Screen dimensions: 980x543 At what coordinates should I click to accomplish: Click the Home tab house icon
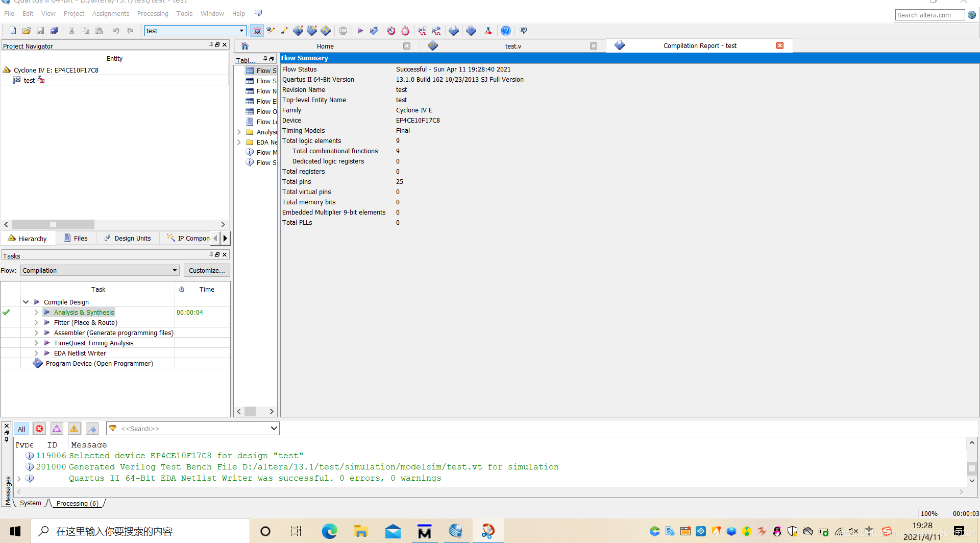click(x=245, y=46)
